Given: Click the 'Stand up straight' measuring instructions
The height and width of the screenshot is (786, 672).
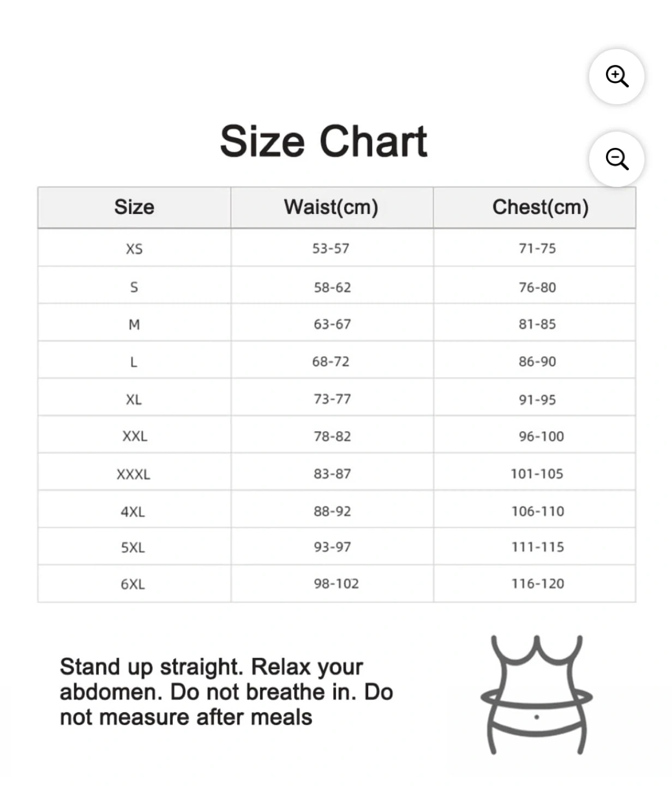Looking at the screenshot, I should [226, 692].
